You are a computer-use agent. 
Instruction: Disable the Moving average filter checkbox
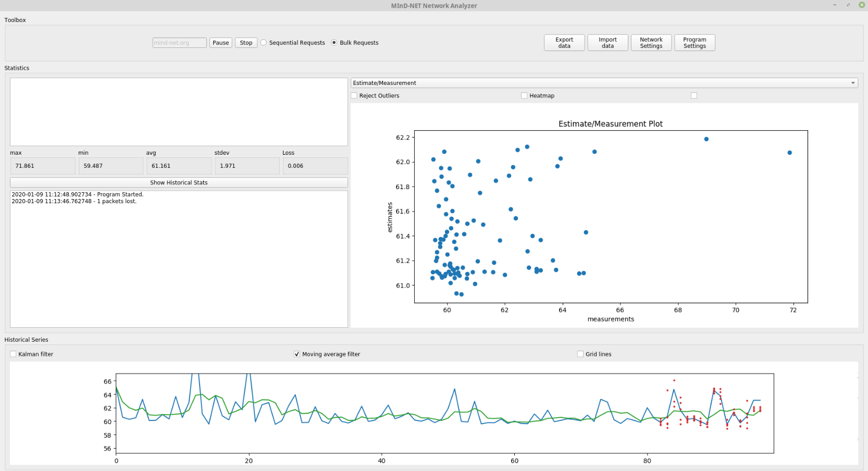tap(297, 354)
